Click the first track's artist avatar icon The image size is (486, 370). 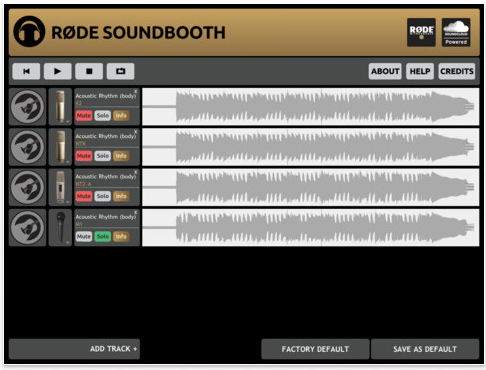coord(27,107)
